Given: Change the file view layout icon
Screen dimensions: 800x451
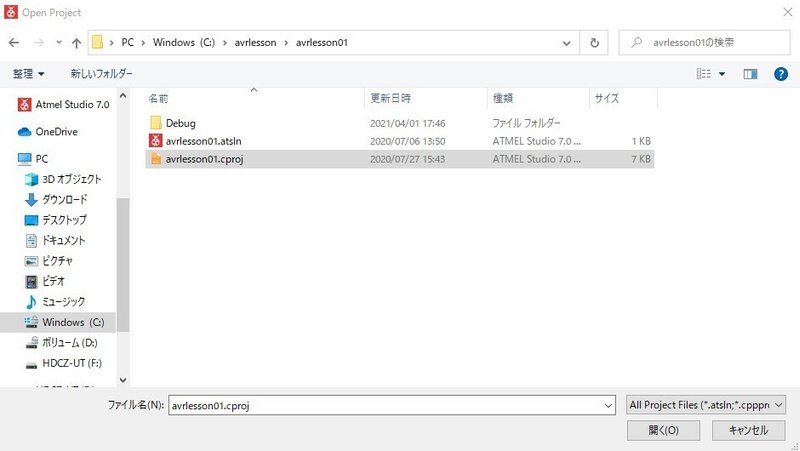Looking at the screenshot, I should pos(704,74).
